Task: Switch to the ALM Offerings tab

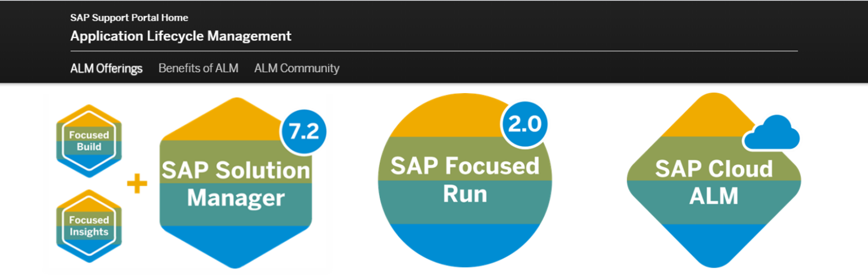Action: tap(106, 69)
